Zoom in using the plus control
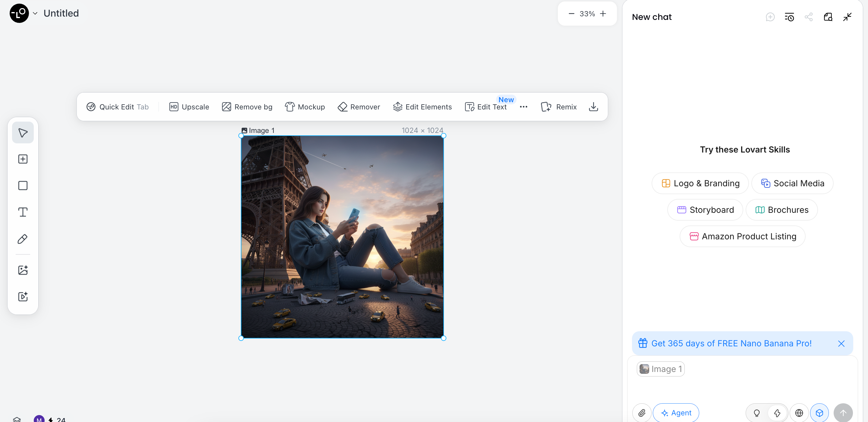The width and height of the screenshot is (868, 422). [x=603, y=14]
